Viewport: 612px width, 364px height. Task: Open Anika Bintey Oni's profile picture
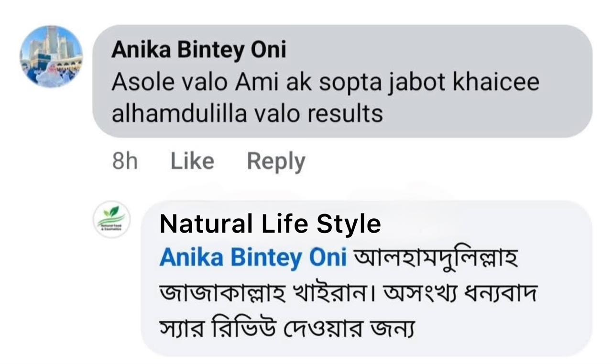coord(51,56)
